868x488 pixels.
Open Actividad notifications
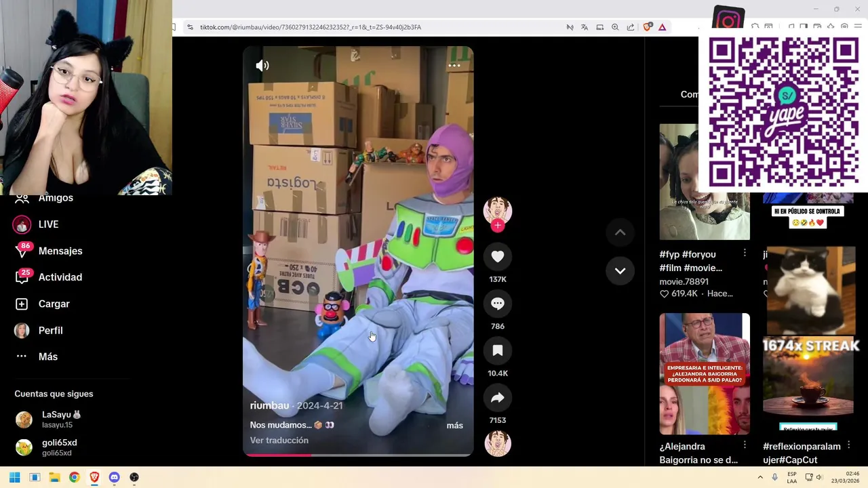click(x=60, y=277)
